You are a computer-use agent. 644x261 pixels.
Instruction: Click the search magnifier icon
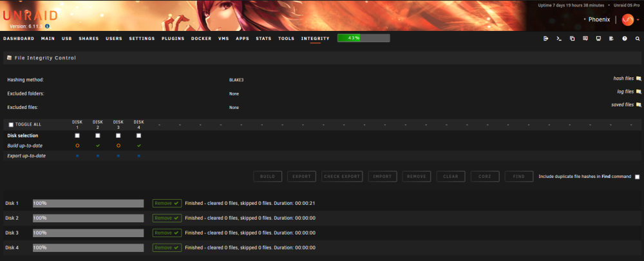click(x=638, y=38)
